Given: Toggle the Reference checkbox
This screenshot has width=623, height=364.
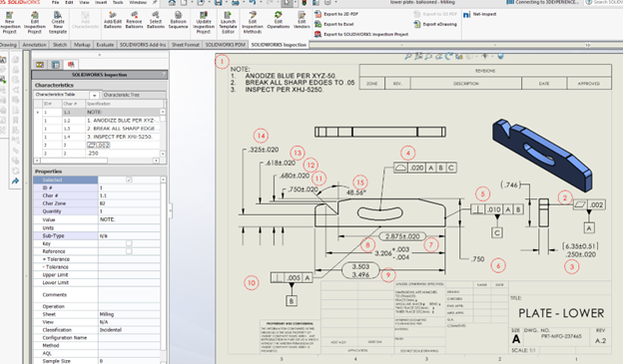Looking at the screenshot, I should pos(129,251).
